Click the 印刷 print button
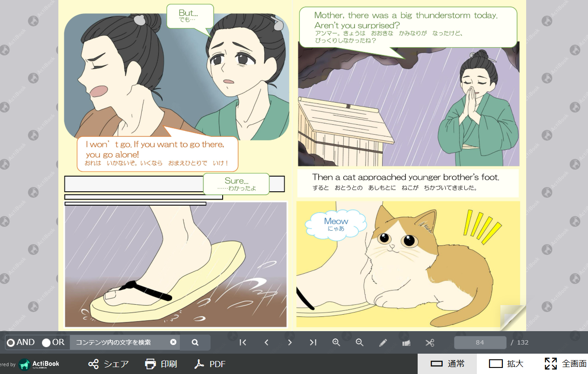 pyautogui.click(x=161, y=364)
